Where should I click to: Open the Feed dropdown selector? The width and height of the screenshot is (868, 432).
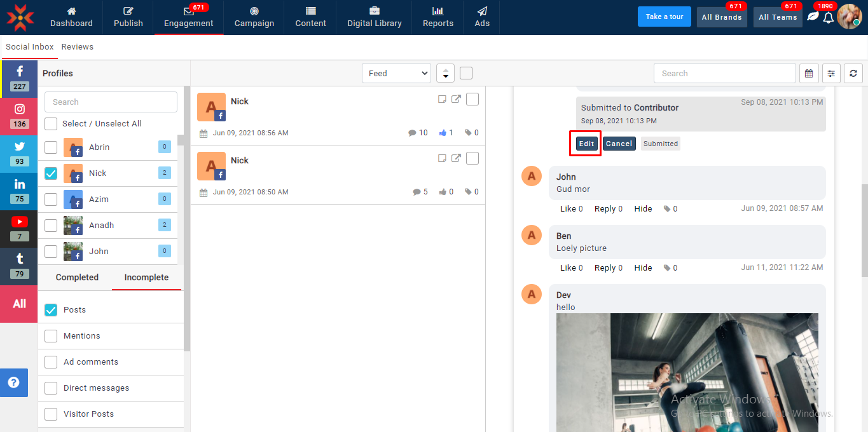pyautogui.click(x=396, y=73)
